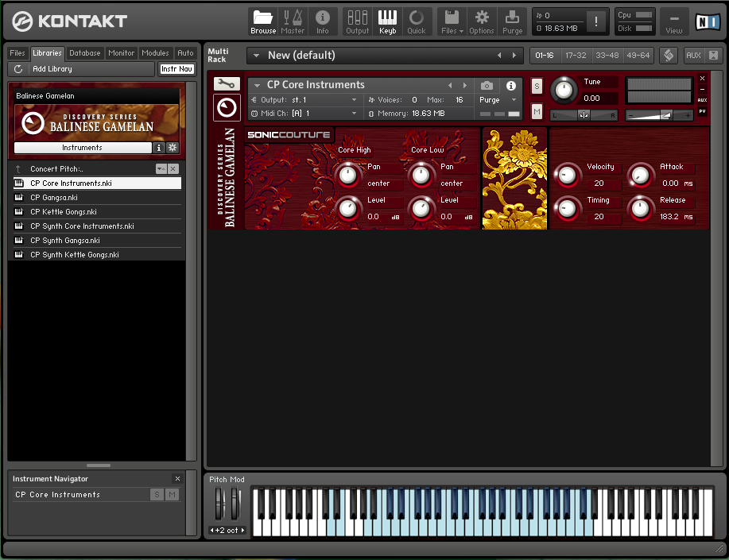This screenshot has width=729, height=560.
Task: Remove CP Core Instruments from rack
Action: pyautogui.click(x=703, y=78)
